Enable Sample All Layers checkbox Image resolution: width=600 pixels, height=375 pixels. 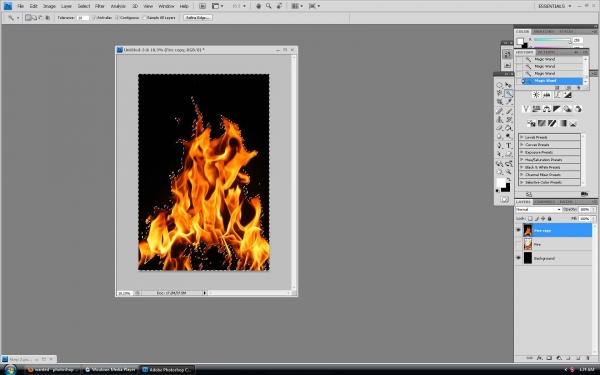(145, 18)
